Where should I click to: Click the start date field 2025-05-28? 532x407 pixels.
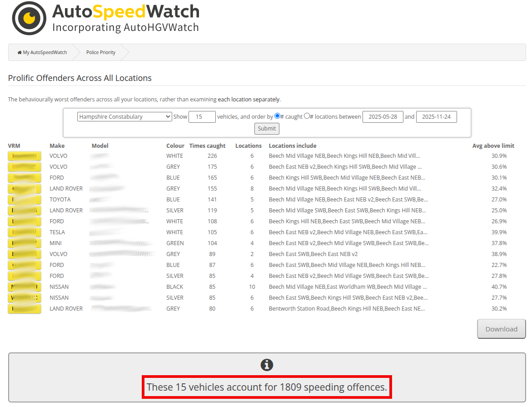[383, 117]
